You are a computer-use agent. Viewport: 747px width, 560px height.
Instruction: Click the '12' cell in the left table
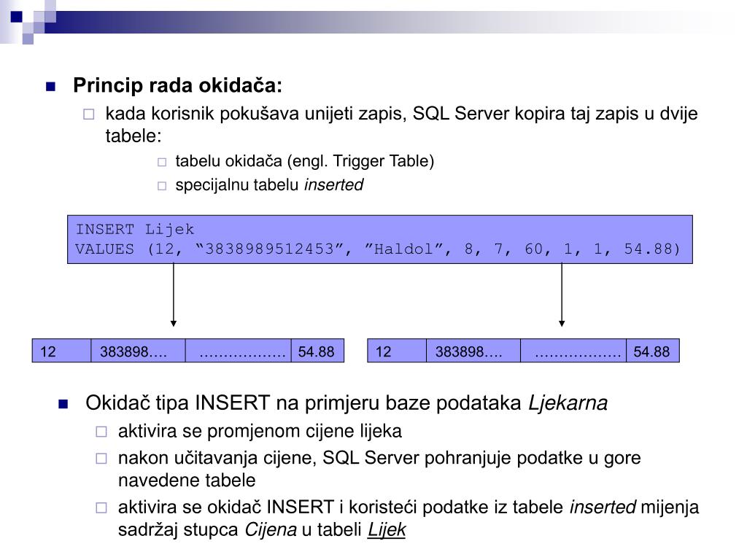61,351
